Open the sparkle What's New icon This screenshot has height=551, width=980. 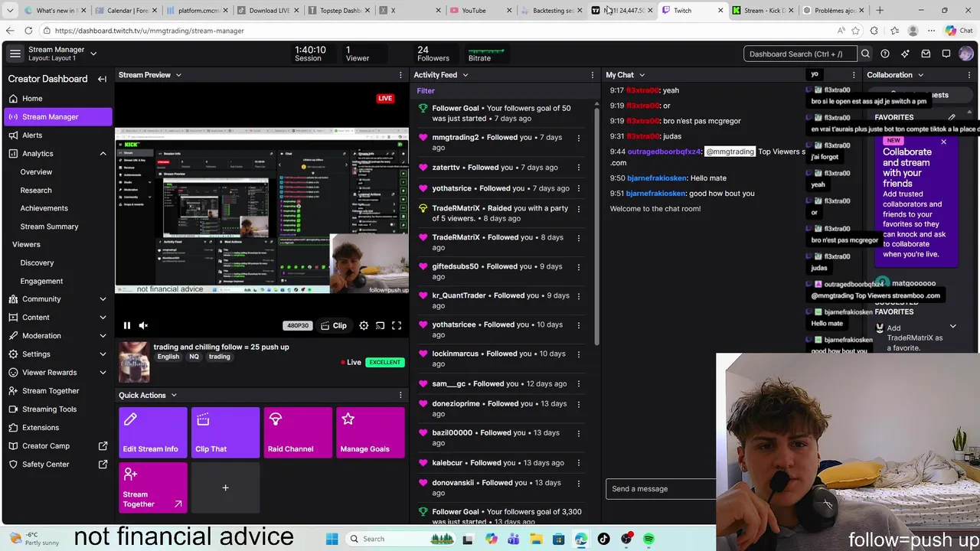click(x=905, y=54)
